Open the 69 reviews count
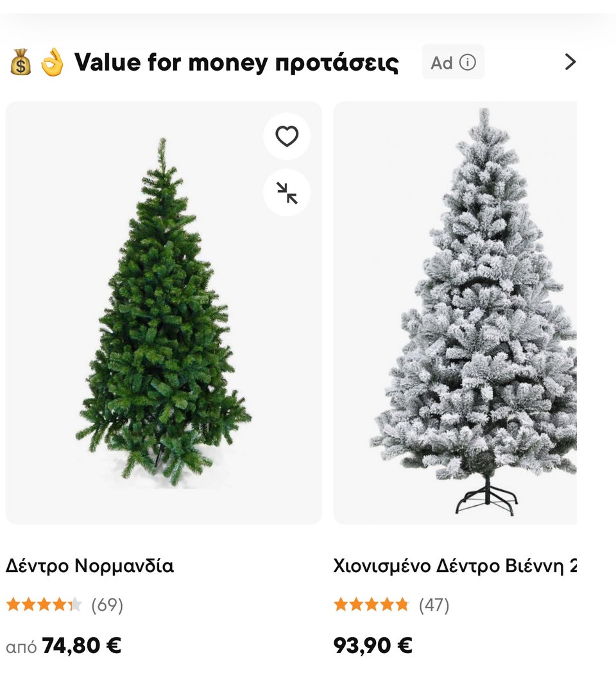616x689 pixels. [107, 605]
